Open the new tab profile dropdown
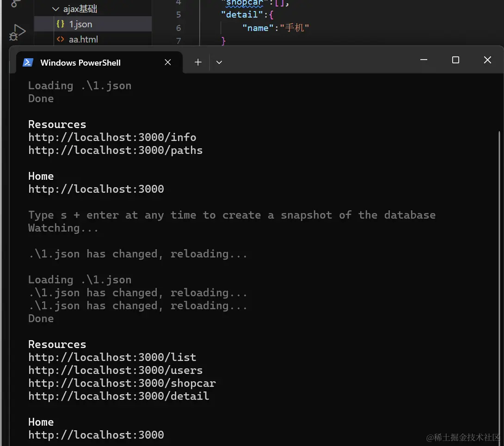 click(x=219, y=62)
